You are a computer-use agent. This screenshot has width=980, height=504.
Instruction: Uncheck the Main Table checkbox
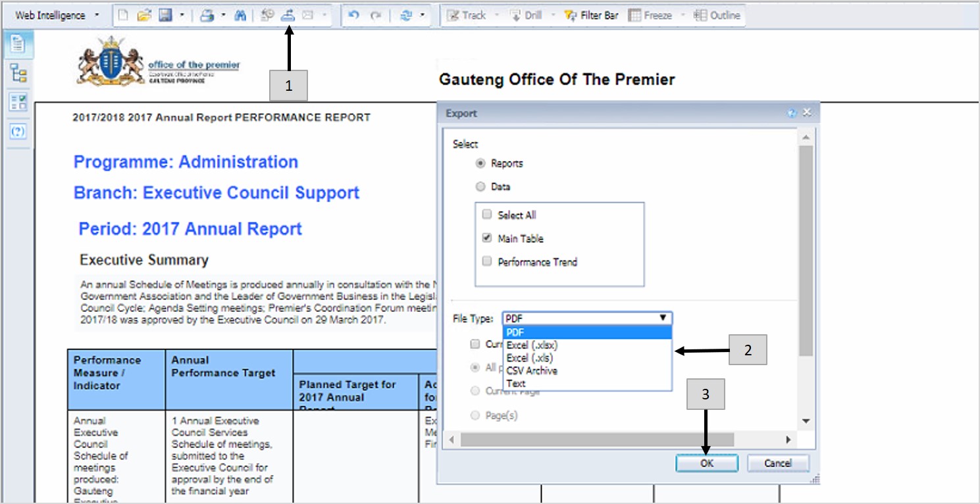pos(487,238)
